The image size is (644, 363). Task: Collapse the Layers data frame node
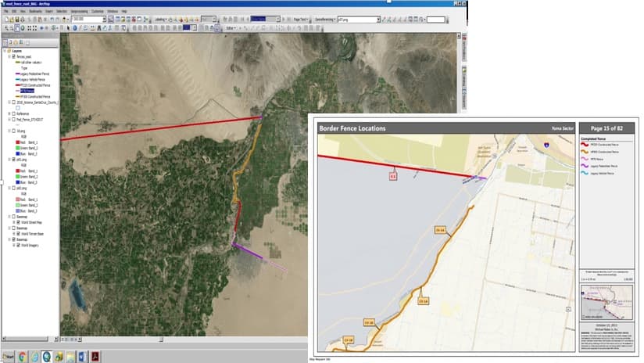(x=5, y=51)
